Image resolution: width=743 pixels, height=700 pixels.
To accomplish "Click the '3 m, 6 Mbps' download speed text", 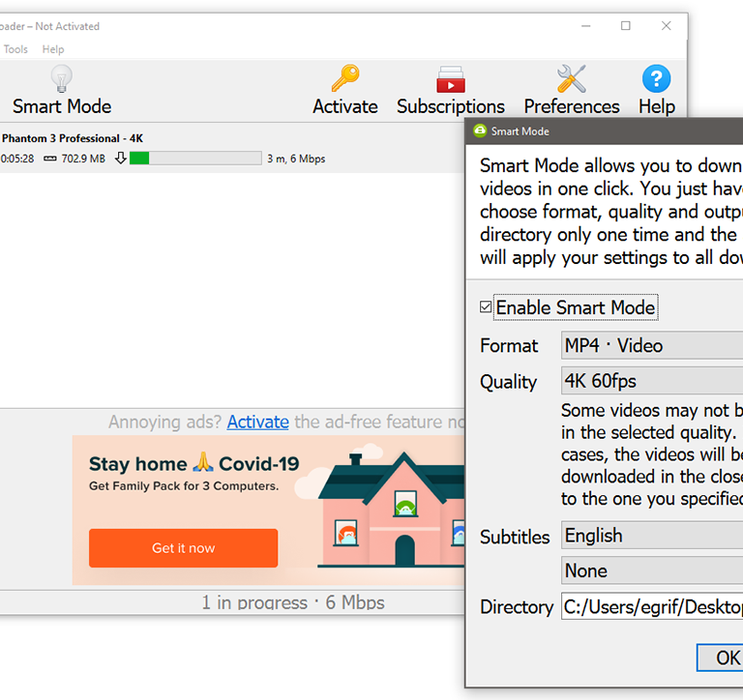I will (x=296, y=159).
